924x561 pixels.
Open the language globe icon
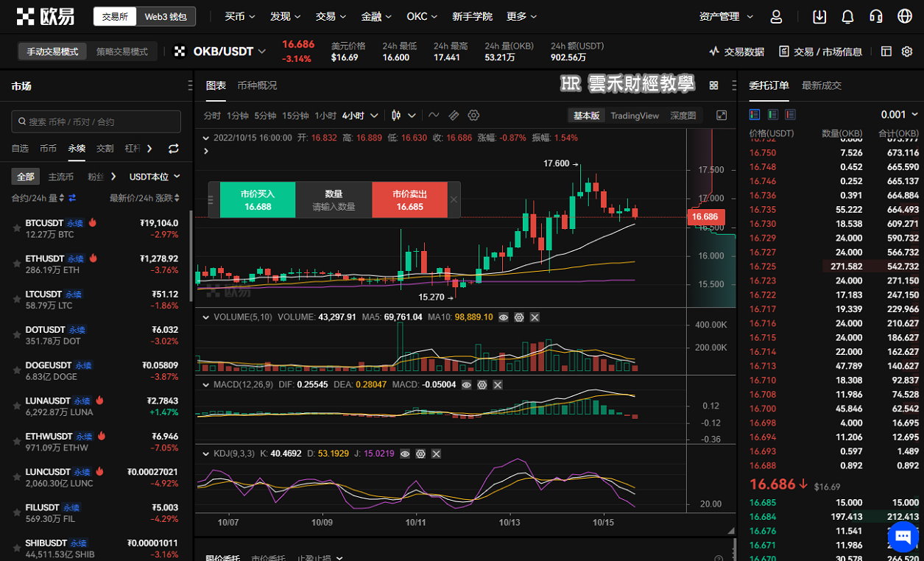point(905,16)
